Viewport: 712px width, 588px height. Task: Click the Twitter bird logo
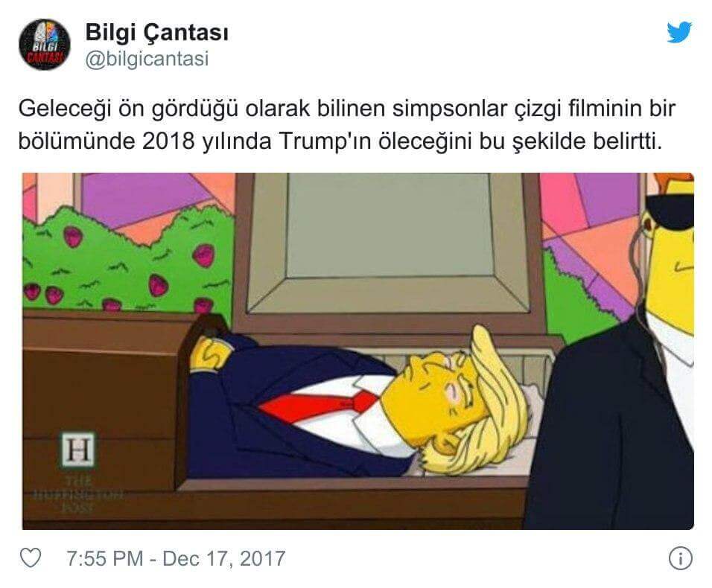(678, 32)
